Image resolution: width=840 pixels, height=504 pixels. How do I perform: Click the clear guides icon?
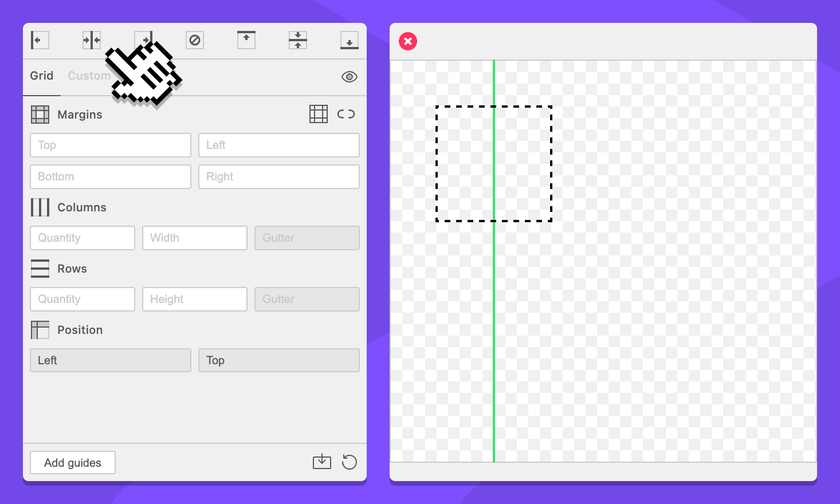point(195,40)
